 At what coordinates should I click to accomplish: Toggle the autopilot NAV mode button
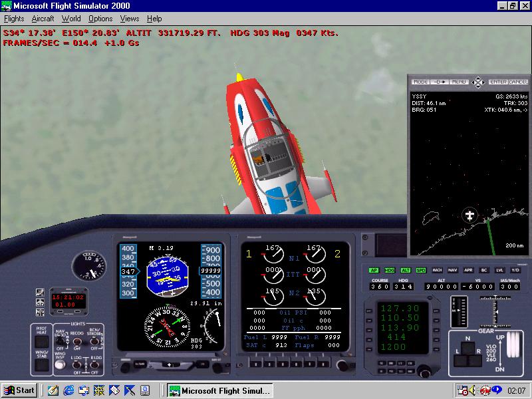[x=453, y=271]
